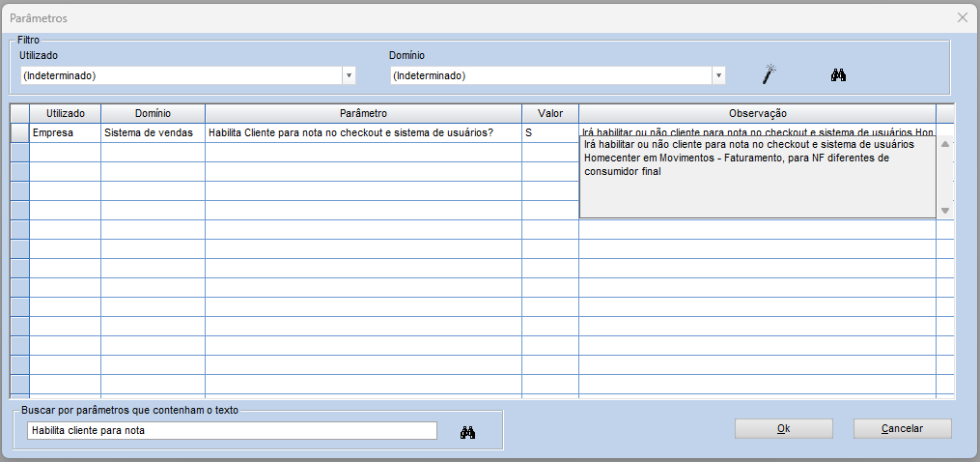Image resolution: width=980 pixels, height=462 pixels.
Task: Click scroll down arrow in Observação text box
Action: 945,210
